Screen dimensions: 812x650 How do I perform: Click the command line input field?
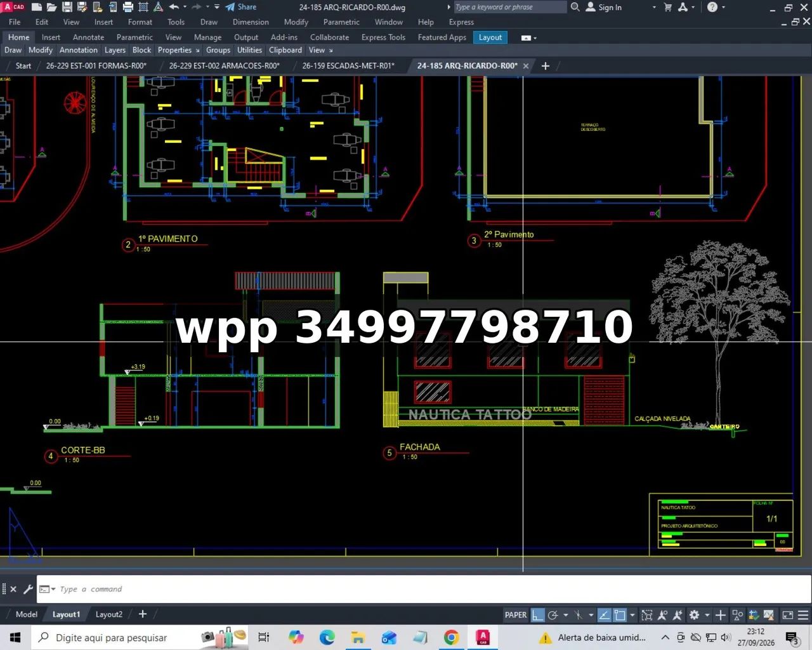point(424,589)
